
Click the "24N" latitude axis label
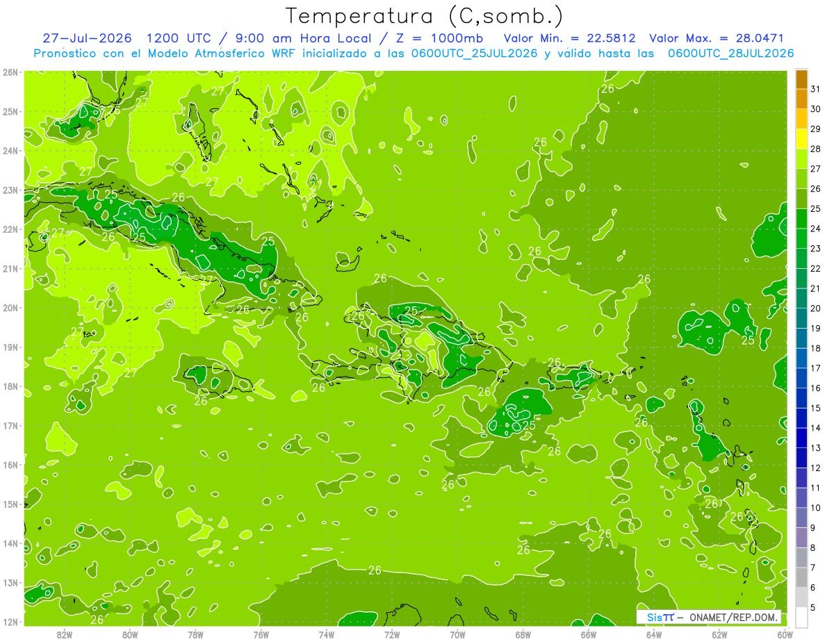click(x=10, y=151)
